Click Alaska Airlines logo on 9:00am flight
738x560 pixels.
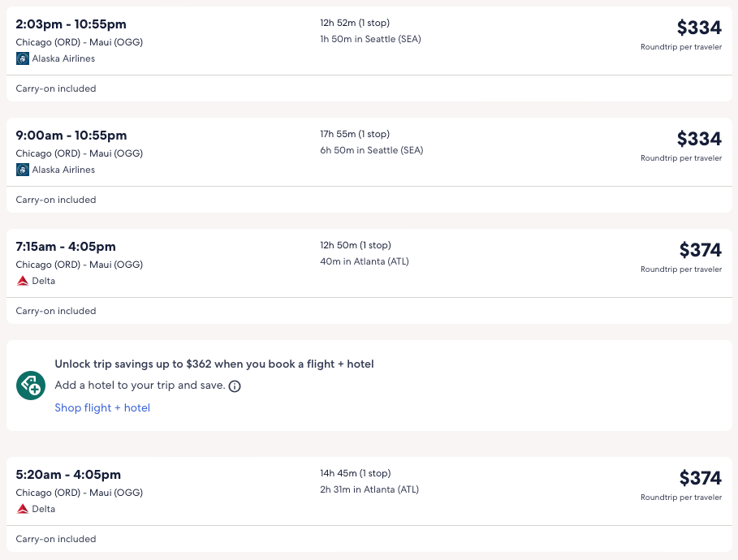[x=23, y=170]
